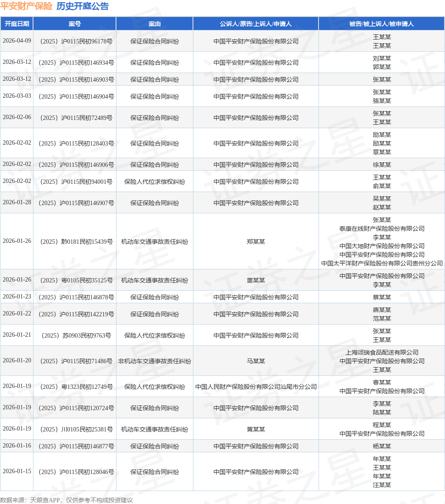445x504 pixels.
Task: Select case number (2025)粤0105民初35125号
Action: pos(76,280)
